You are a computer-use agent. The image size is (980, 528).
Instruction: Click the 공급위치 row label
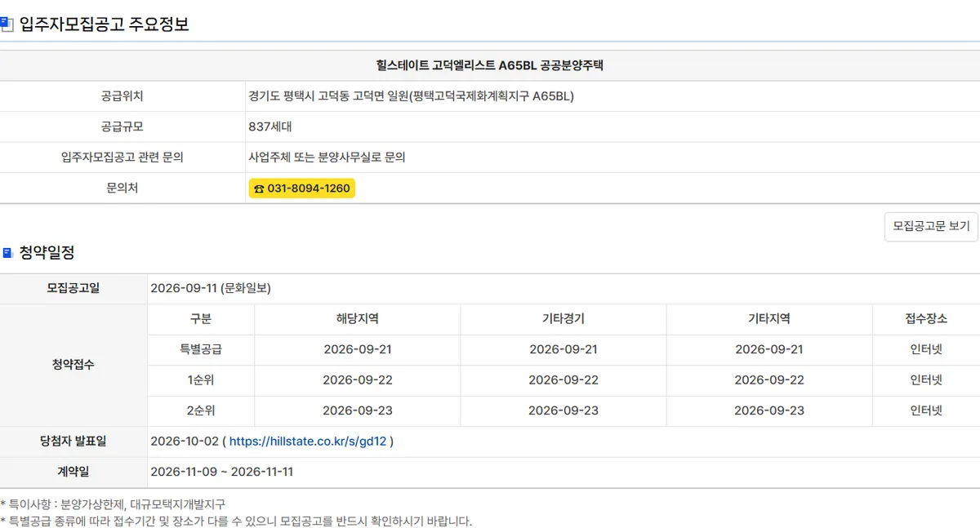point(122,96)
